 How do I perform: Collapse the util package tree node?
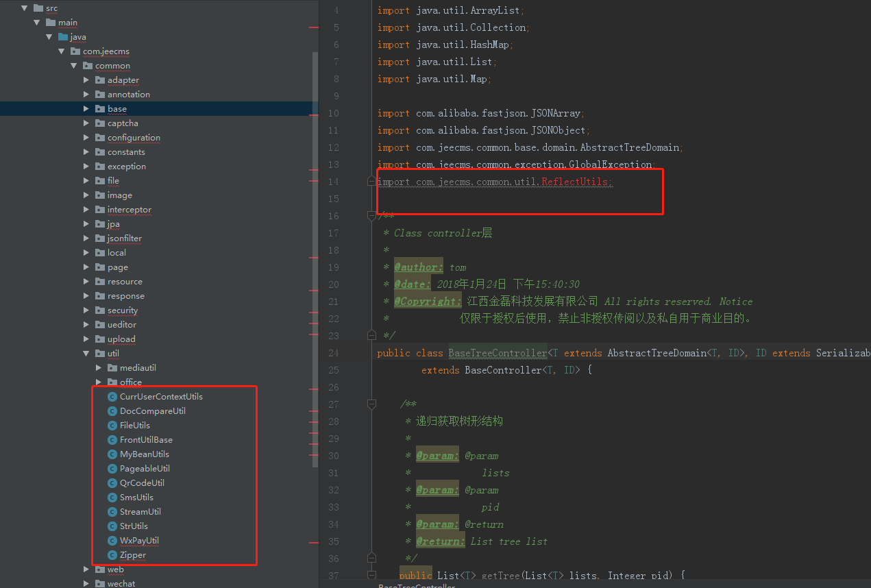pos(86,354)
